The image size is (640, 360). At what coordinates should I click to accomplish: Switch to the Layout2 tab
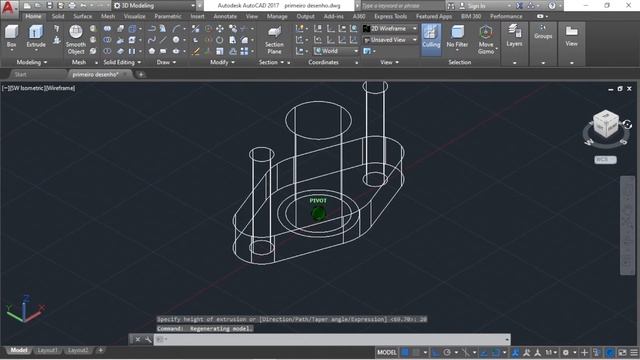tap(78, 350)
